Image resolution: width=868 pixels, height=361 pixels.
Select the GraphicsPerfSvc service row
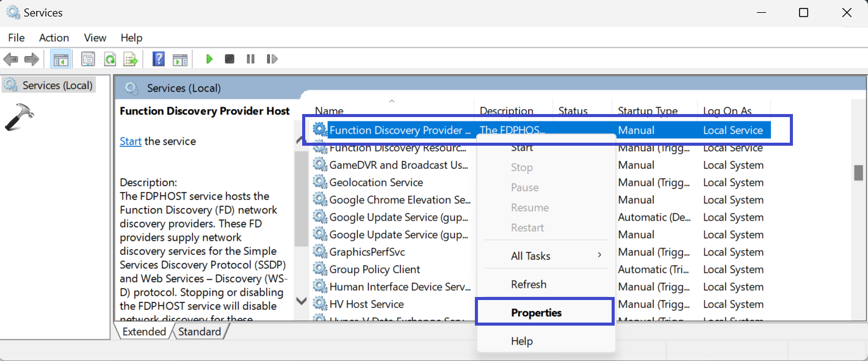click(x=367, y=252)
